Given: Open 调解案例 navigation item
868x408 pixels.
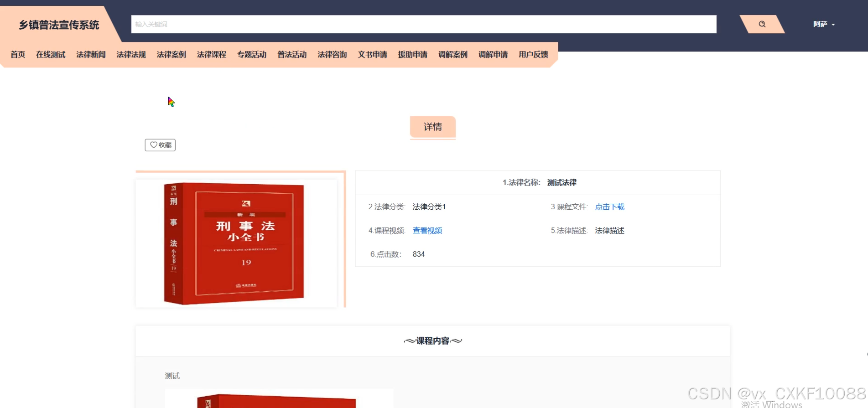Looking at the screenshot, I should coord(453,55).
